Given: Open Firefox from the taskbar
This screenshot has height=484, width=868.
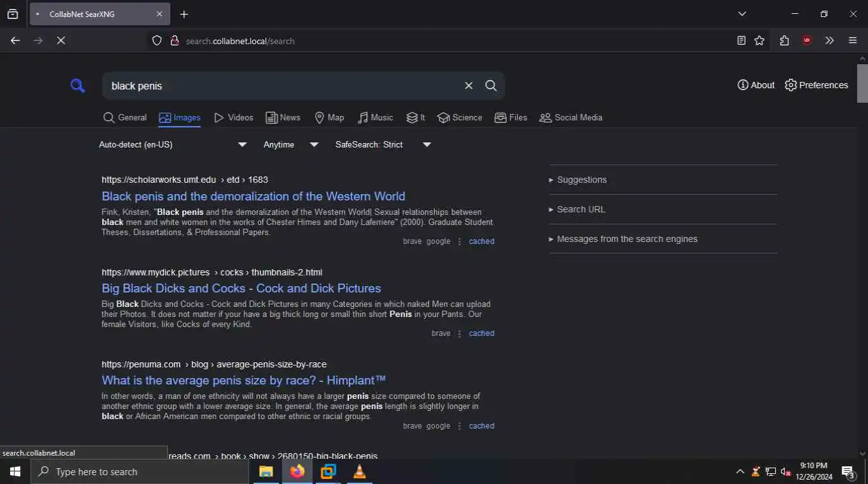Looking at the screenshot, I should 297,471.
